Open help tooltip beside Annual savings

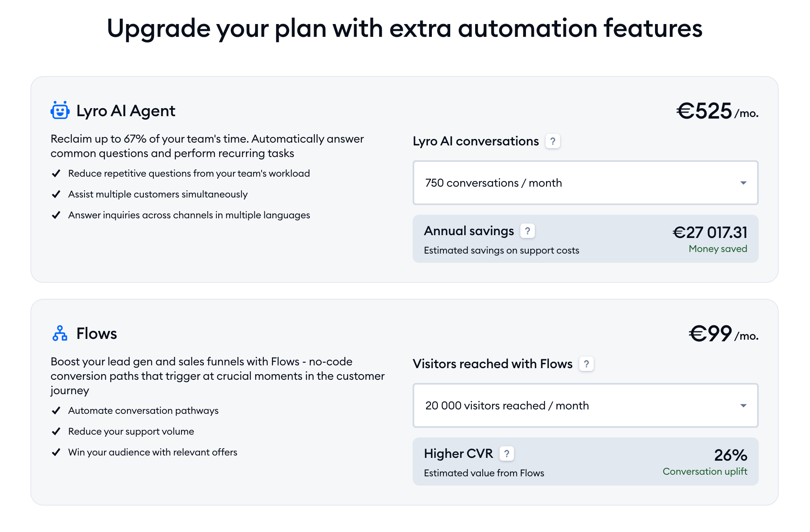[527, 231]
